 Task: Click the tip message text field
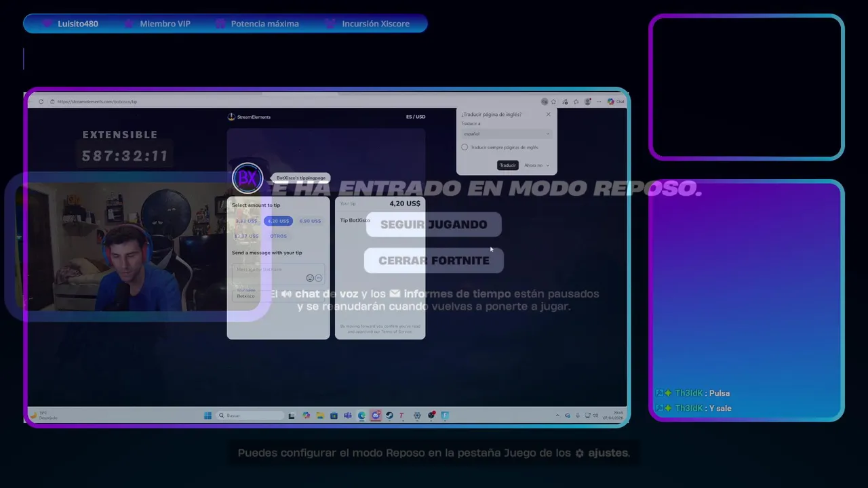[x=278, y=273]
